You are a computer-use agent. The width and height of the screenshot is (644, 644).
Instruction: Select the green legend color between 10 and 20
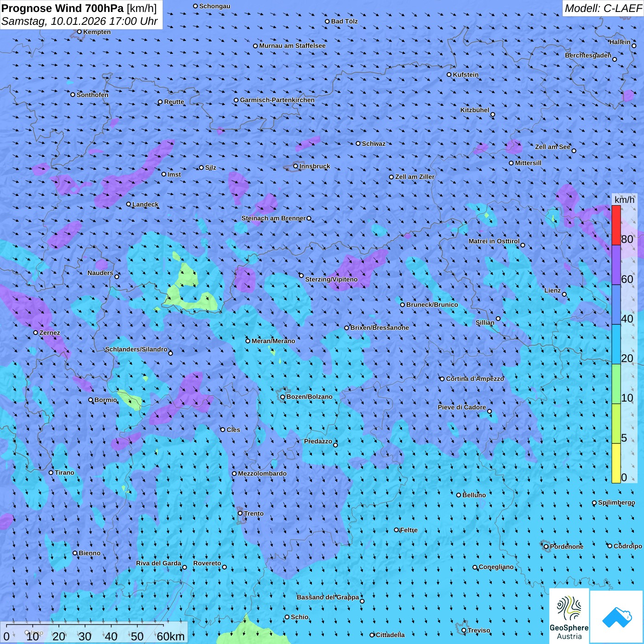point(616,384)
